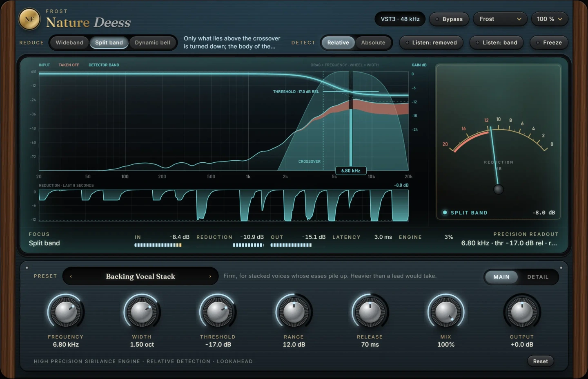Click the SPLIT BAND meter label
588x379 pixels.
[469, 213]
